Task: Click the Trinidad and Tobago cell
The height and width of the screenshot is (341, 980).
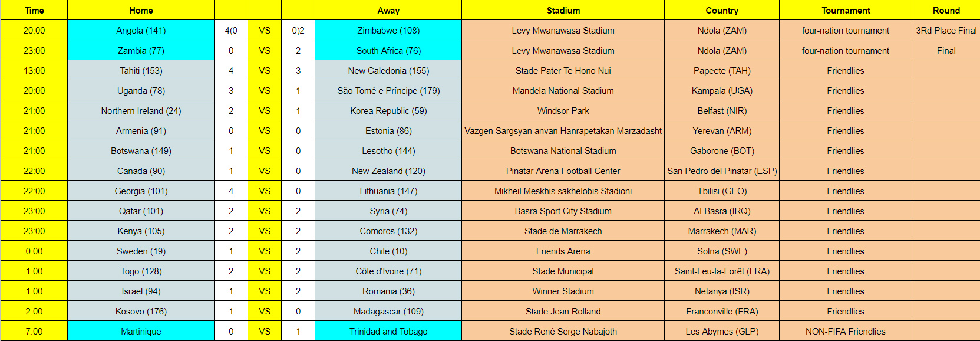Action: [x=388, y=332]
